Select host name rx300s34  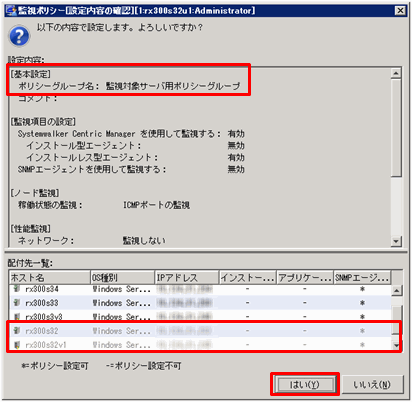pyautogui.click(x=42, y=289)
